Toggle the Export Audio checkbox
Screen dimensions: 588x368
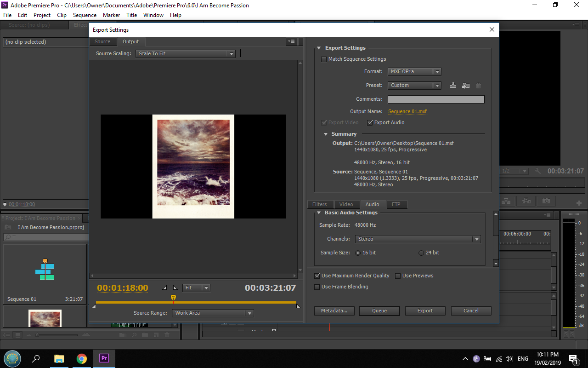tap(370, 123)
